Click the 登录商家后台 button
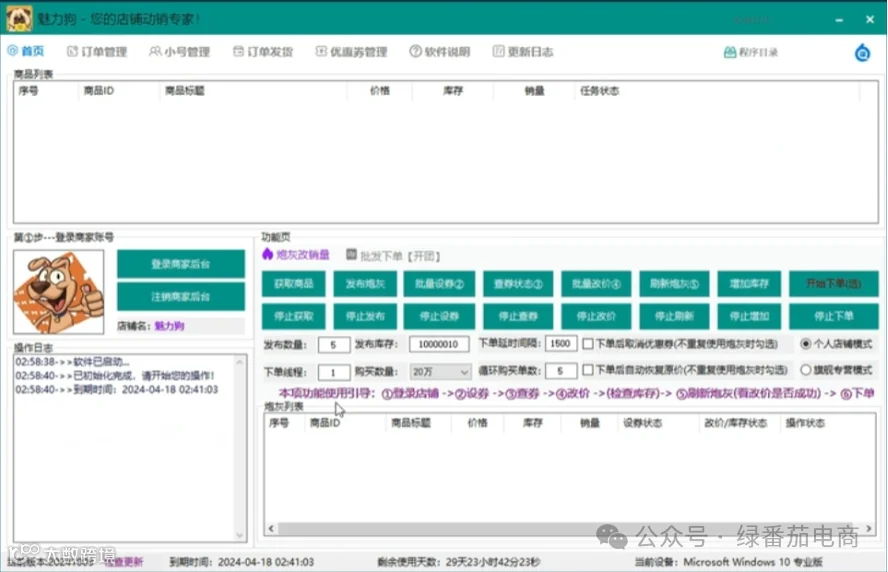The height and width of the screenshot is (572, 888). pos(181,264)
